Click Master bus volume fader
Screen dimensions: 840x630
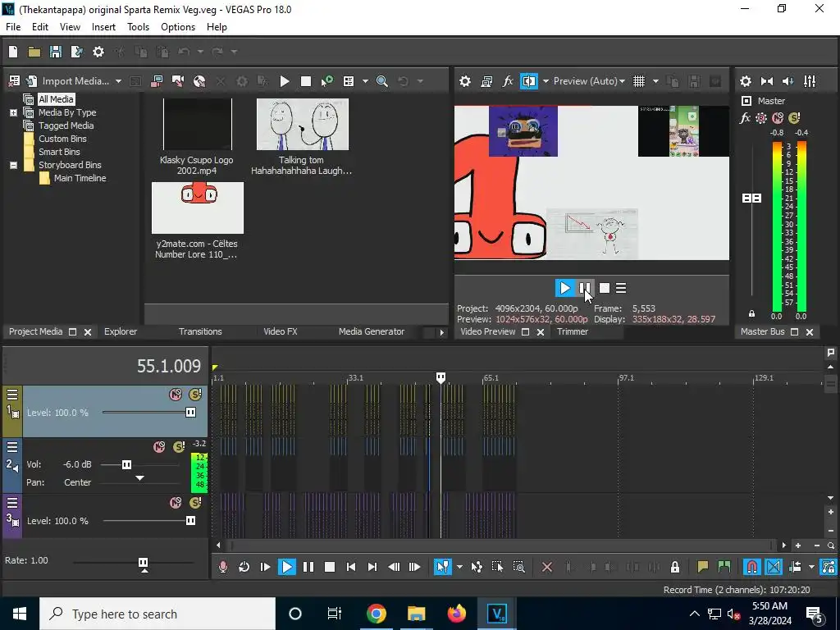tap(751, 199)
